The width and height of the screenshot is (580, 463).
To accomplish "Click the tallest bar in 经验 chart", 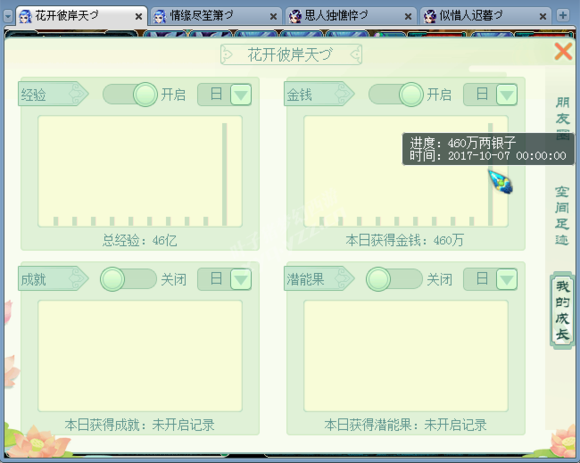I will tap(224, 174).
